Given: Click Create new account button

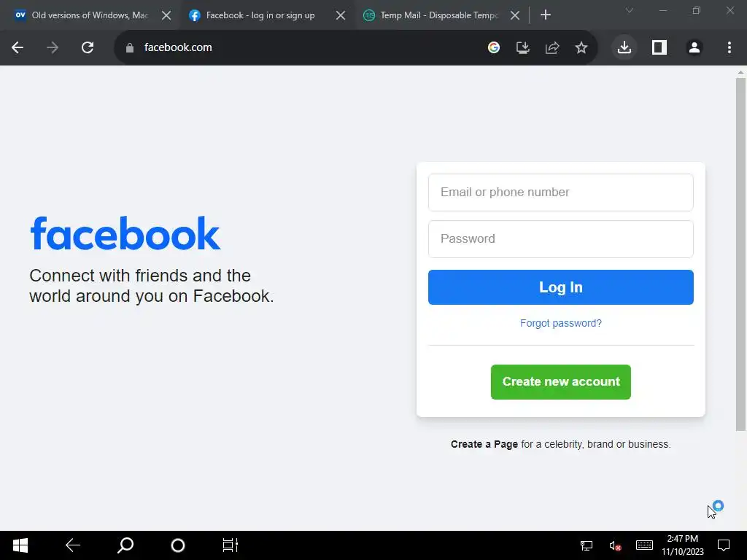Looking at the screenshot, I should click(561, 382).
